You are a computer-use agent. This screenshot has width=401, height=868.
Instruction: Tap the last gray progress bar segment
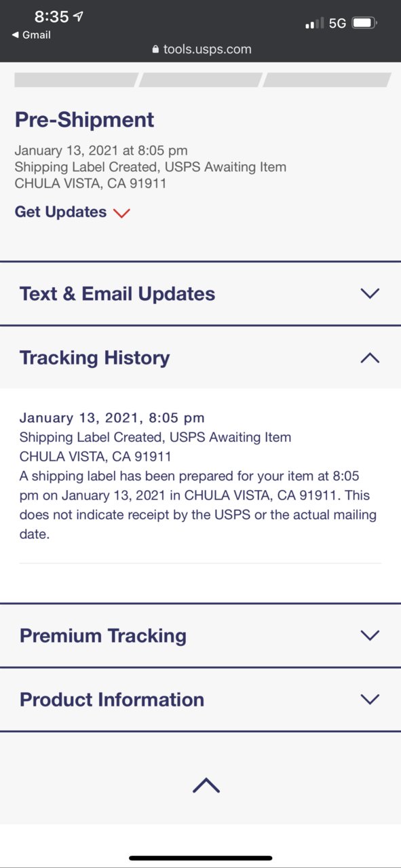[327, 80]
